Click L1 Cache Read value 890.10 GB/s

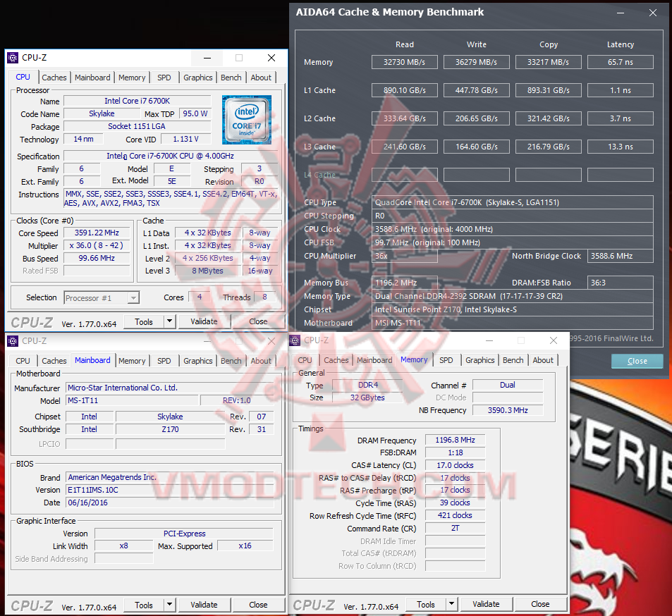(x=405, y=90)
